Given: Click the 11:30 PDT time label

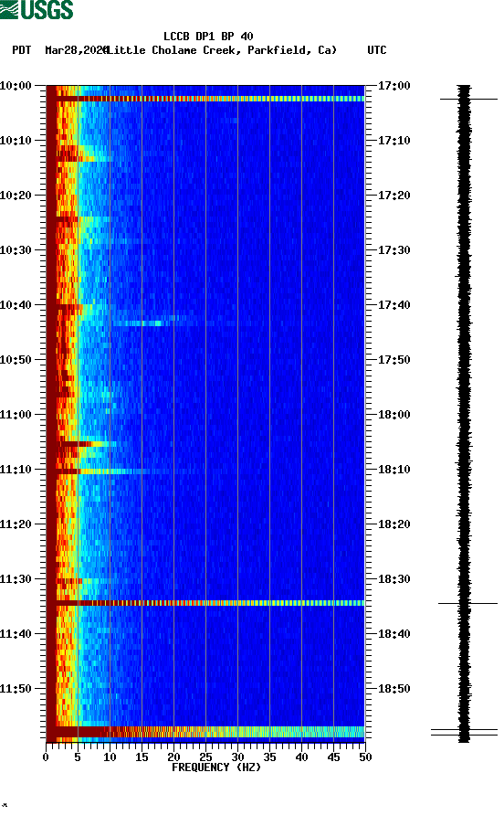Looking at the screenshot, I should [x=16, y=579].
